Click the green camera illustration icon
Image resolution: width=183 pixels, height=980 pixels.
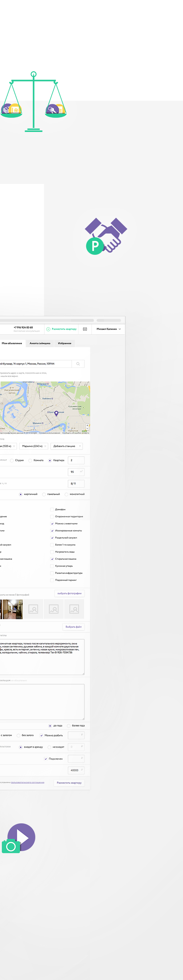tap(11, 847)
